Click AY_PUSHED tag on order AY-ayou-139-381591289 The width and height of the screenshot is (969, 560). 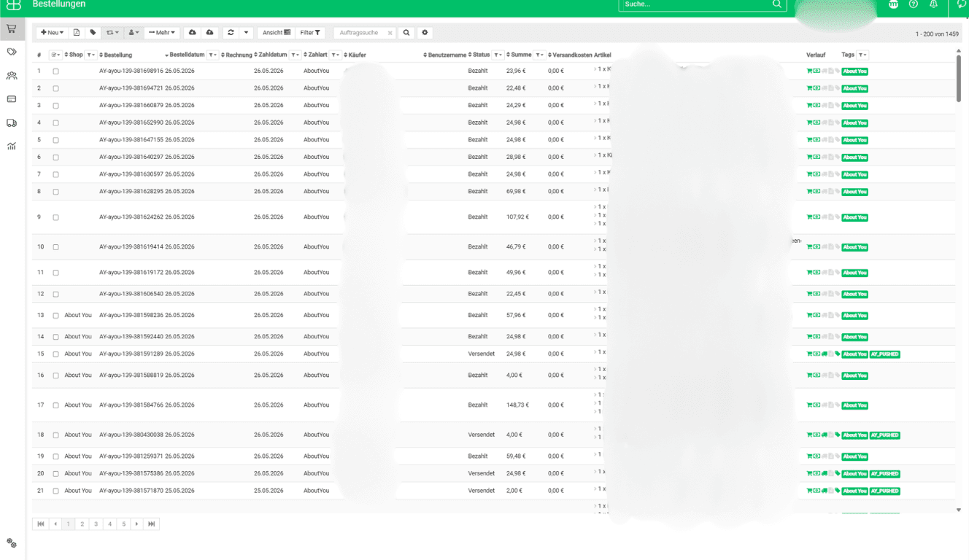coord(885,354)
